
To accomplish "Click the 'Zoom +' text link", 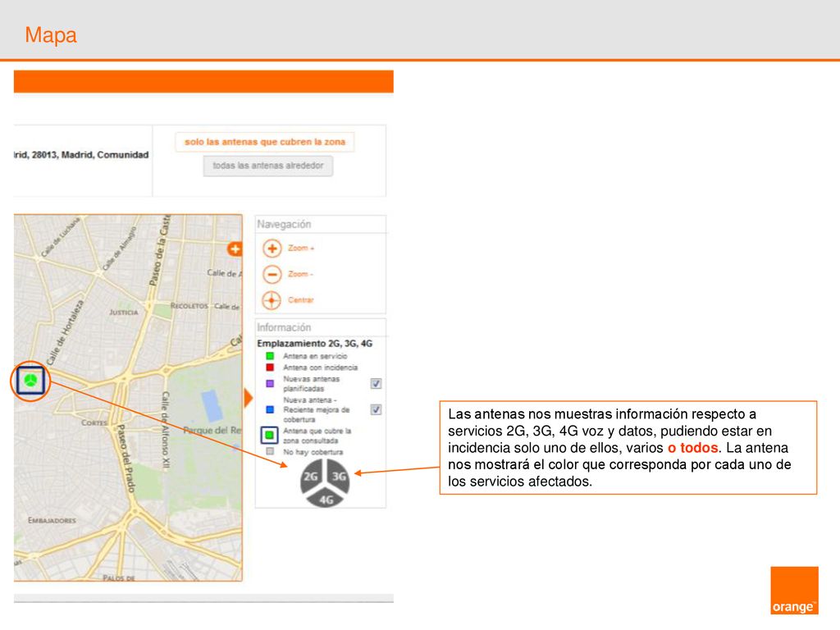I will (301, 248).
